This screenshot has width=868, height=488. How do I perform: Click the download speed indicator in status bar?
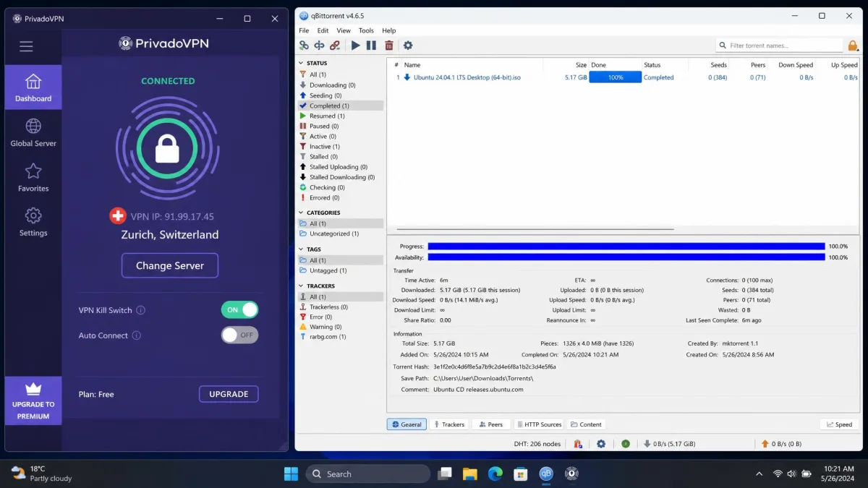[669, 444]
